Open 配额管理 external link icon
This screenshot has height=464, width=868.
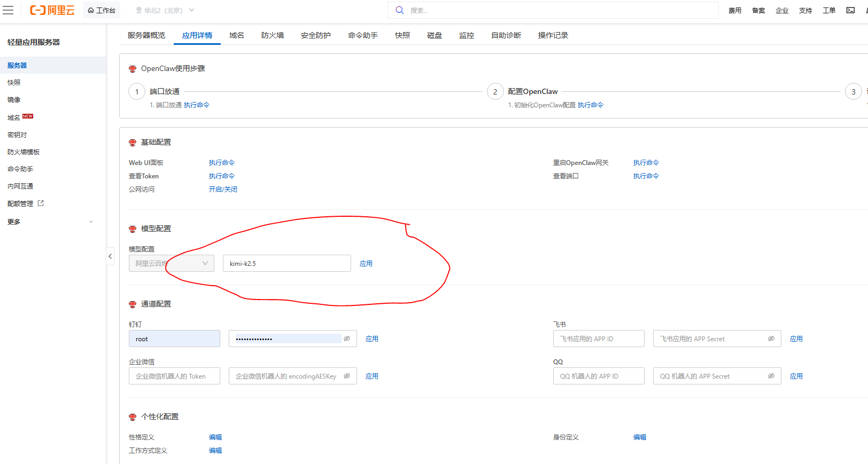coord(41,203)
